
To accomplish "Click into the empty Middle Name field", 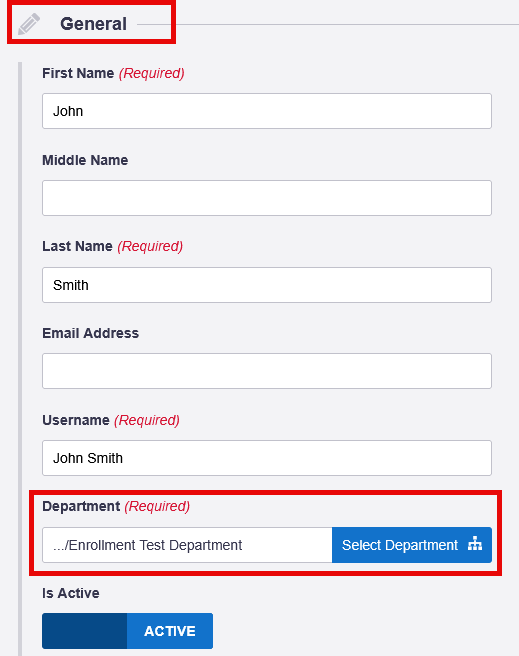I will (x=267, y=198).
